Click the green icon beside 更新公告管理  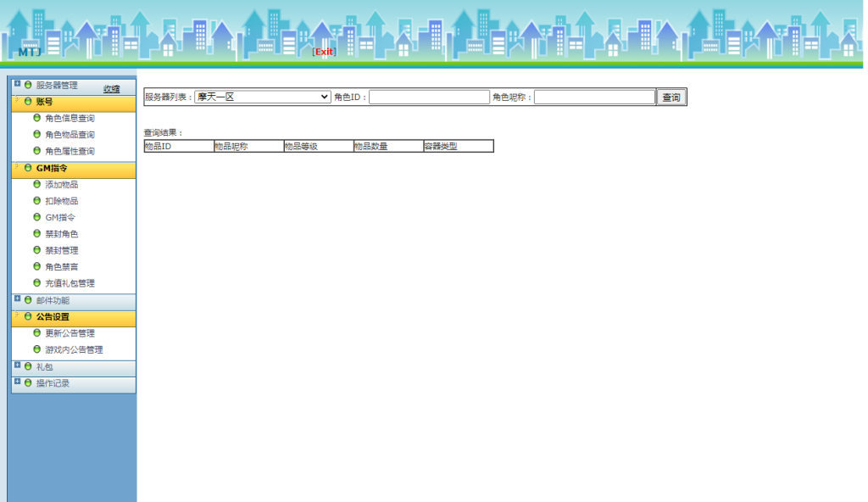[x=36, y=332]
